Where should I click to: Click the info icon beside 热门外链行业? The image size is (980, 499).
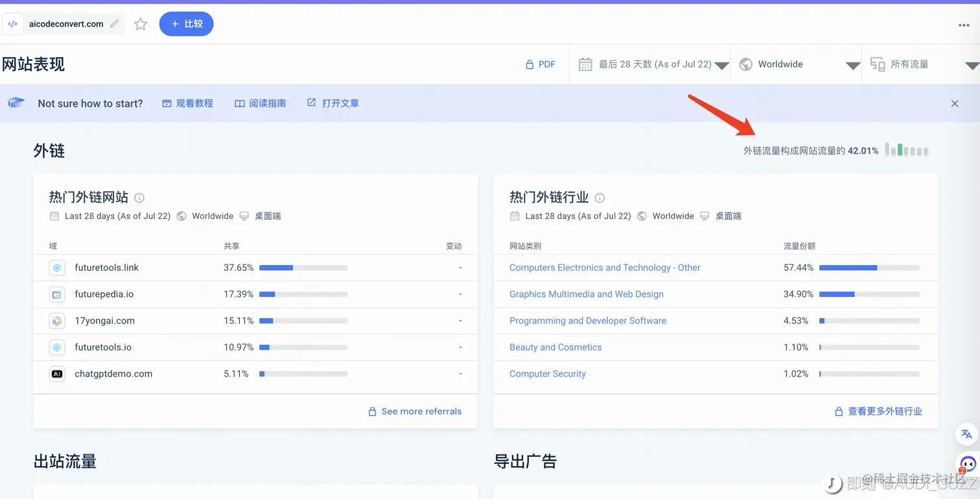click(x=600, y=197)
